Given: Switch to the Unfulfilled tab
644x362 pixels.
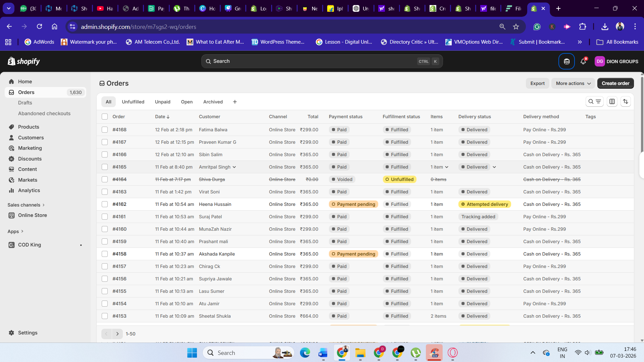Looking at the screenshot, I should point(133,102).
